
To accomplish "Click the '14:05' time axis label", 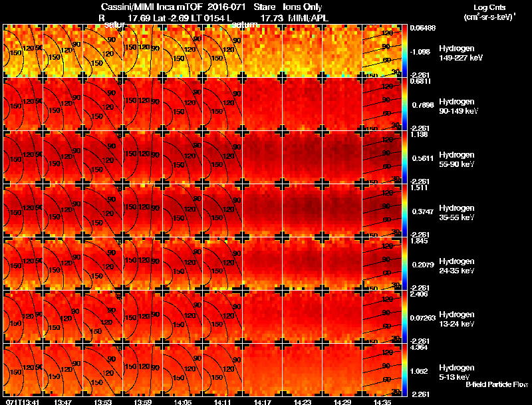I will (x=182, y=402).
